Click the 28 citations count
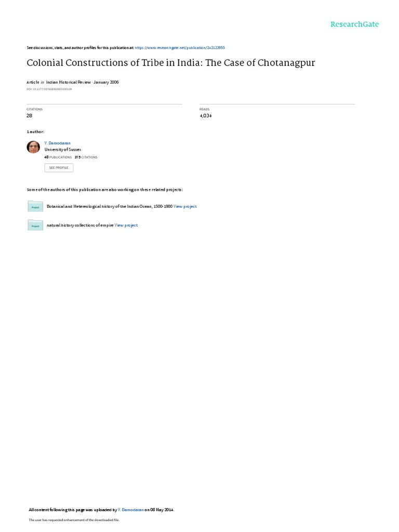The height and width of the screenshot is (532, 399). [29, 116]
